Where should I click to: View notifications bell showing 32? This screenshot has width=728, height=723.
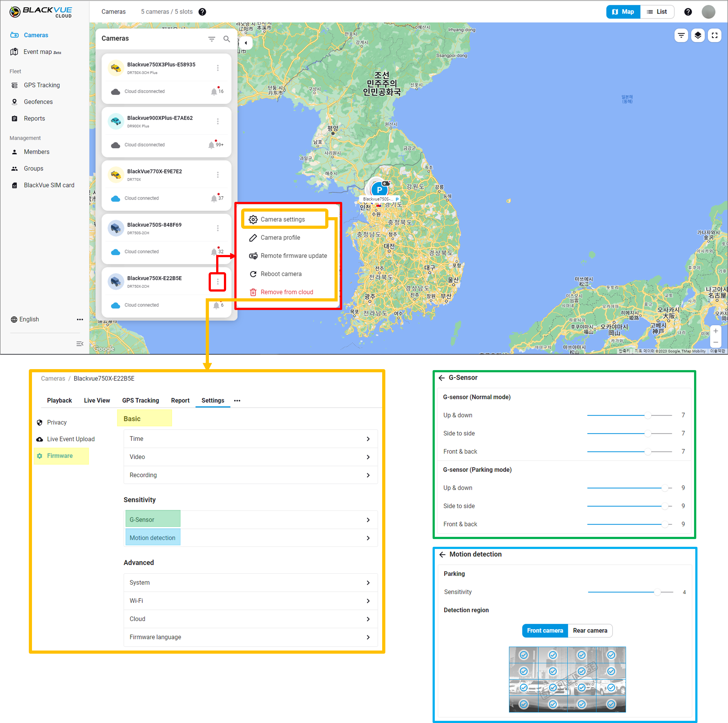[x=217, y=251]
